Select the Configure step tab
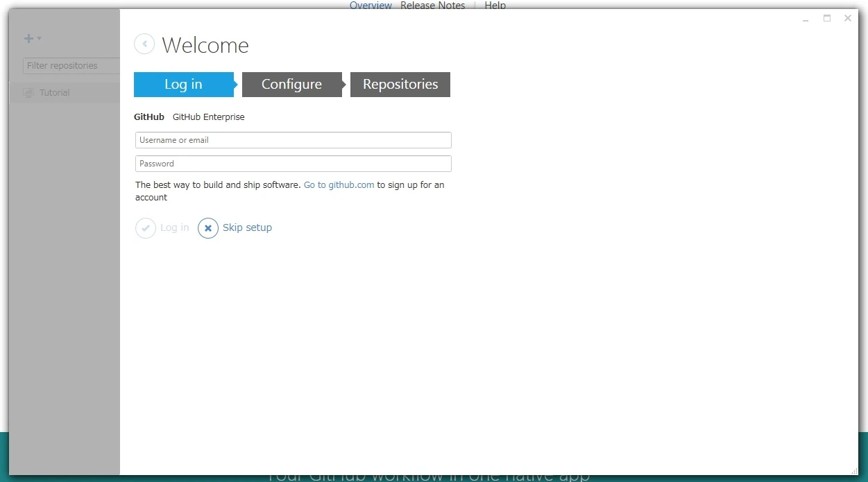 [x=292, y=85]
